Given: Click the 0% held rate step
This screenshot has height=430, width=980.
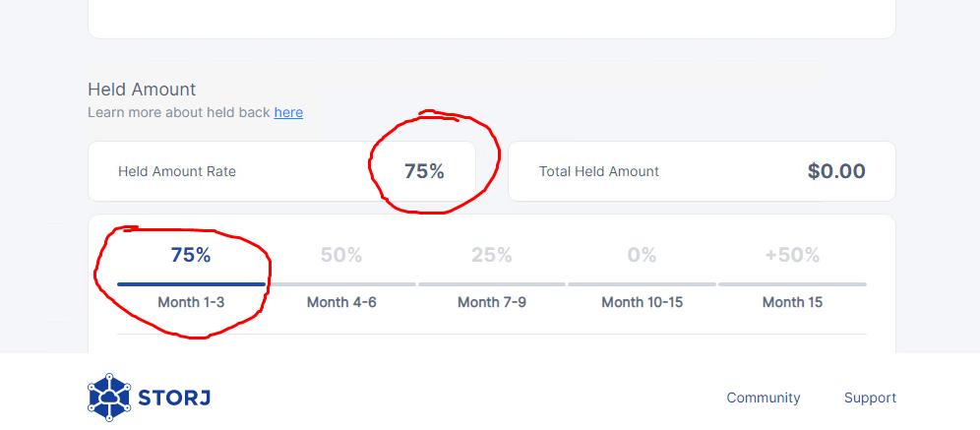Looking at the screenshot, I should click(x=642, y=255).
